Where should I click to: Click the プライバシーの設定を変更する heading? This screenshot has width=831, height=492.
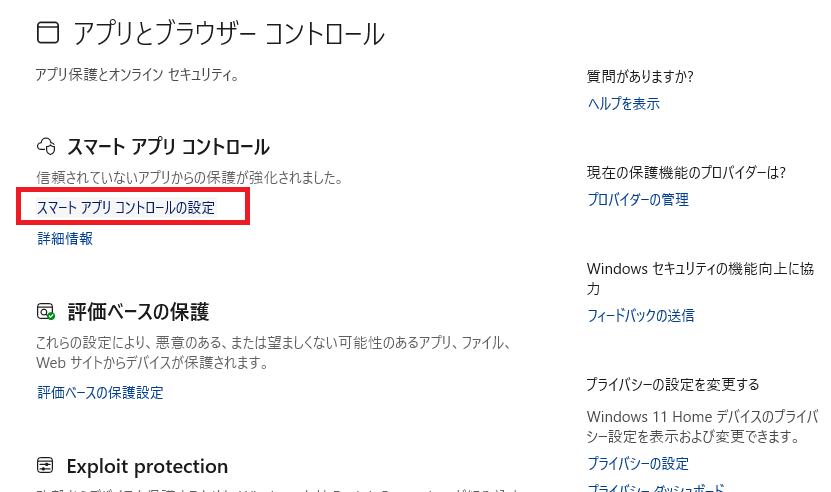[673, 384]
